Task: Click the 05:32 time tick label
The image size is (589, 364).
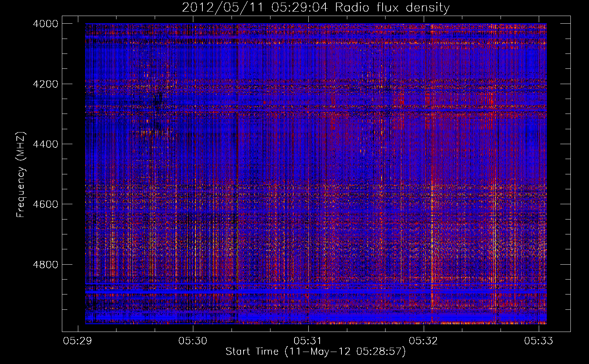Action: [x=423, y=341]
